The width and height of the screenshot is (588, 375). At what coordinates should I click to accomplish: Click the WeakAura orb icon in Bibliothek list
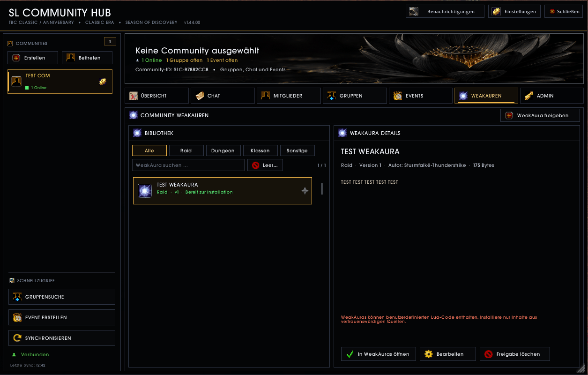[145, 191]
